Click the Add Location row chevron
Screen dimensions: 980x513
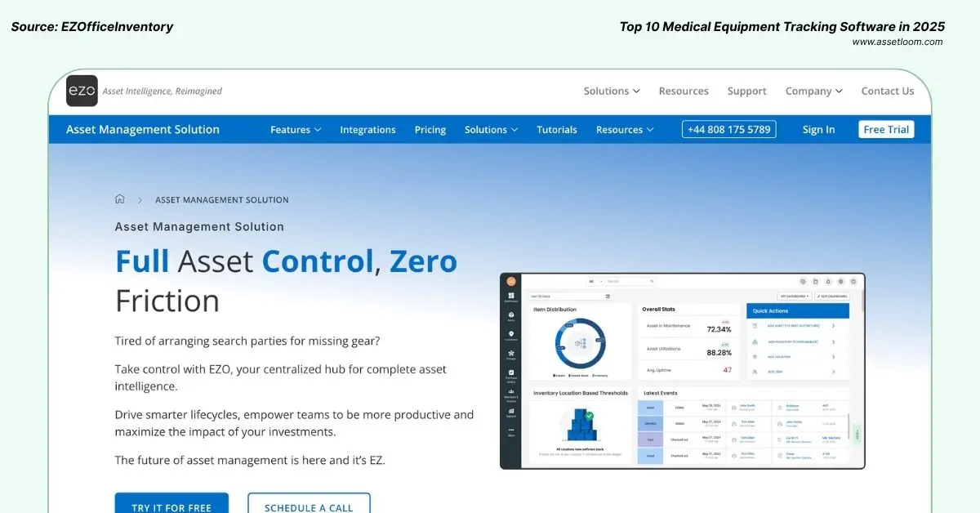tap(833, 357)
